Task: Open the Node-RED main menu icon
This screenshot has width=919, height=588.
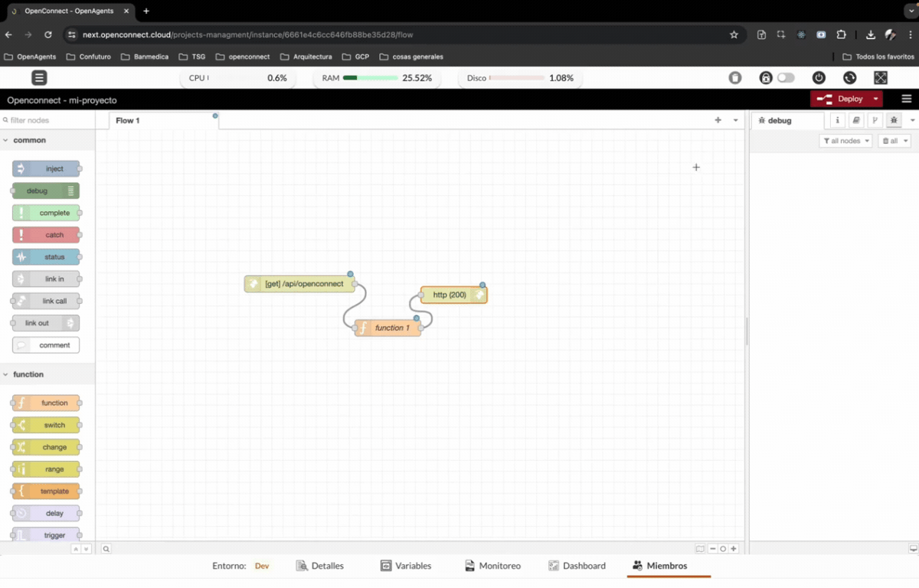Action: (907, 99)
